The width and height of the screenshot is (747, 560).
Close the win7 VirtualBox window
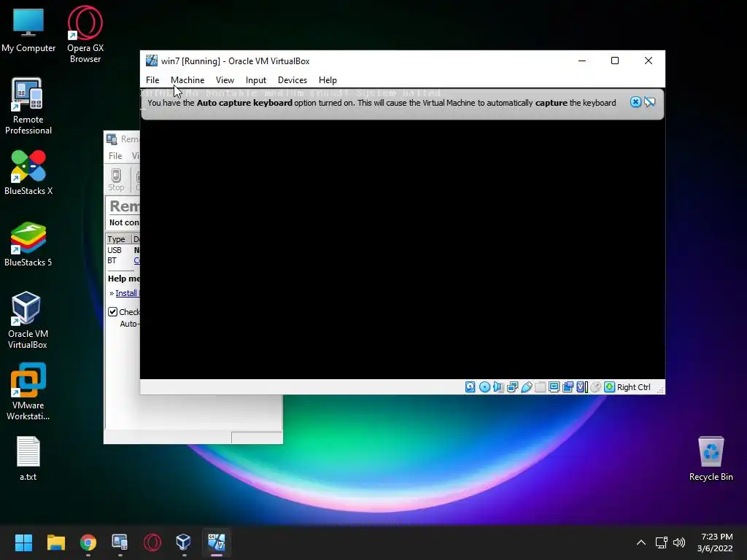point(649,61)
